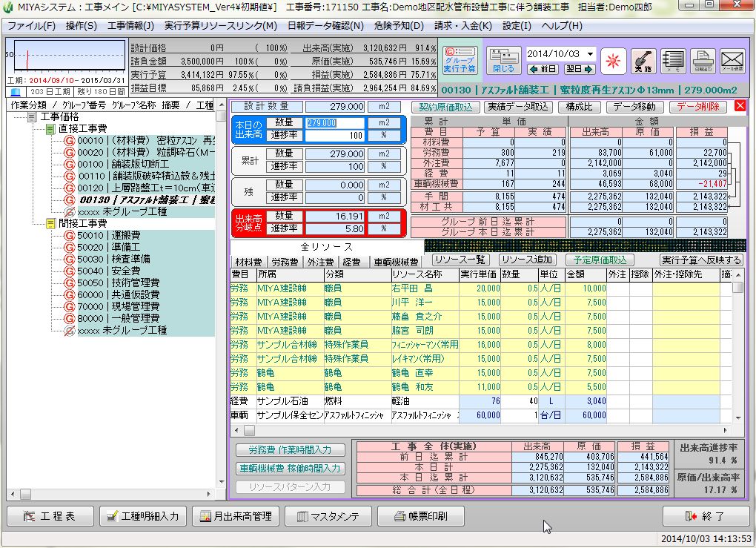Viewport: 756px width, 548px height.
Task: Go to previous day with 前日 button
Action: point(543,69)
